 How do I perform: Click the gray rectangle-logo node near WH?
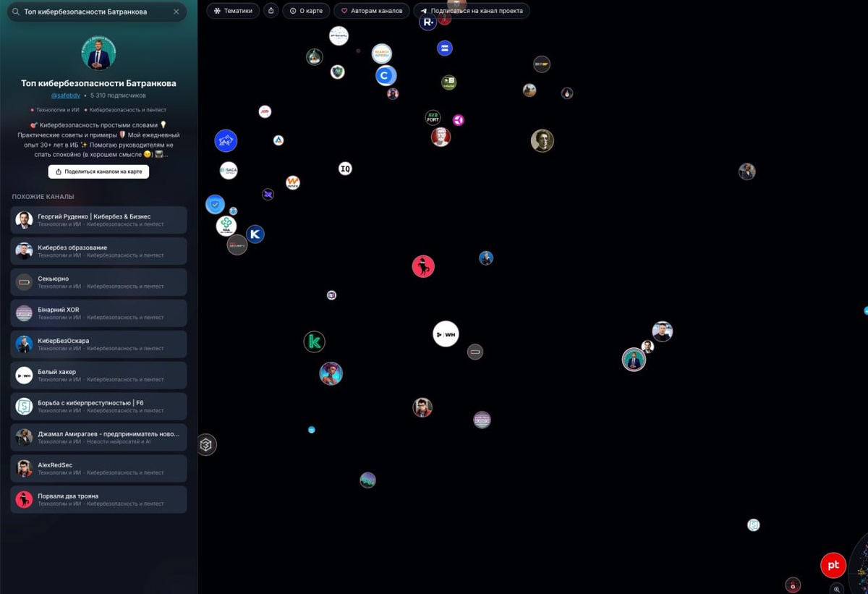pyautogui.click(x=475, y=352)
